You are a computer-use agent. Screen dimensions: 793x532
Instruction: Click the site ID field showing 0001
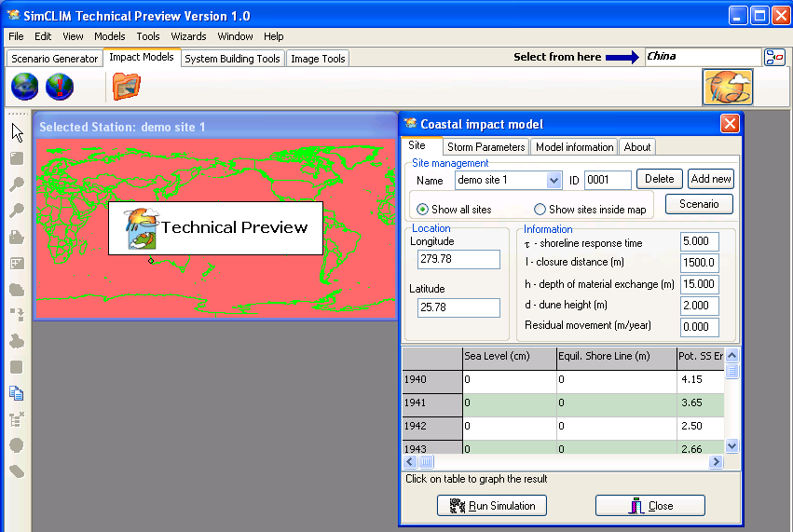pos(608,180)
